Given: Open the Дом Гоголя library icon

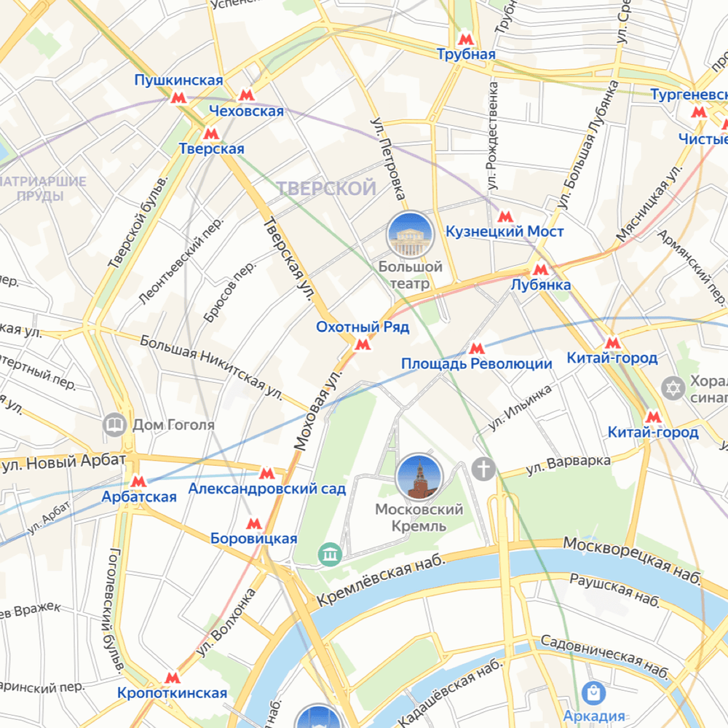Looking at the screenshot, I should tap(114, 424).
